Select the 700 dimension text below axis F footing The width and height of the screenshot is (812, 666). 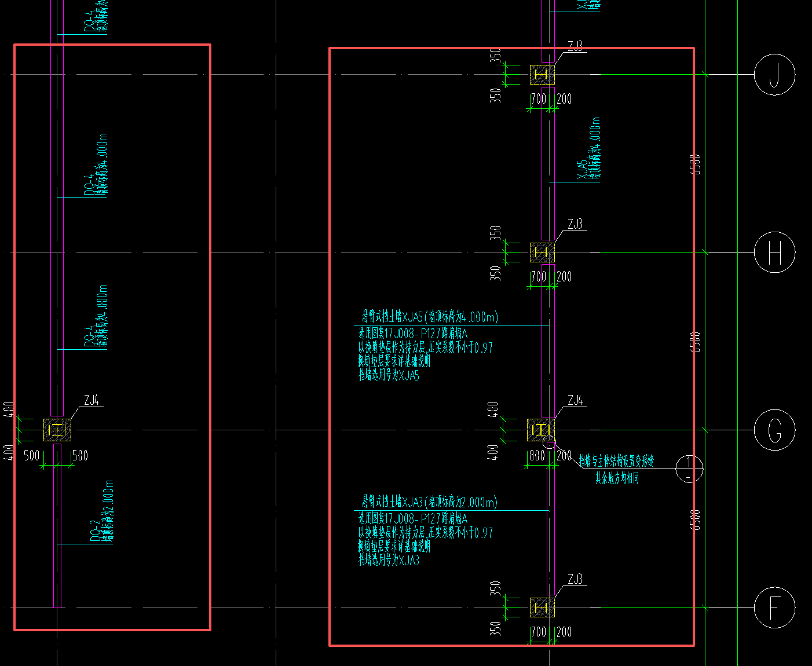[x=539, y=632]
